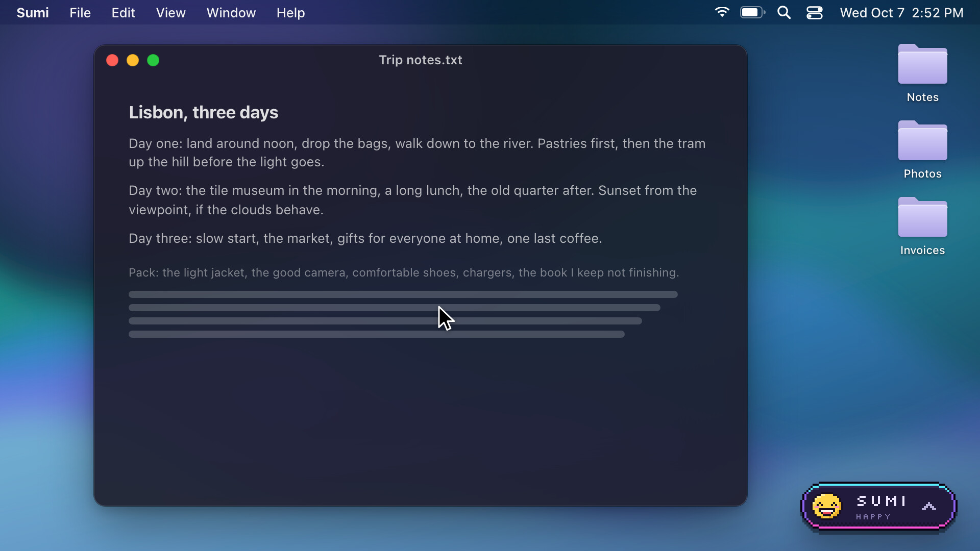Maximize the Trip notes window
The image size is (980, 551).
153,60
